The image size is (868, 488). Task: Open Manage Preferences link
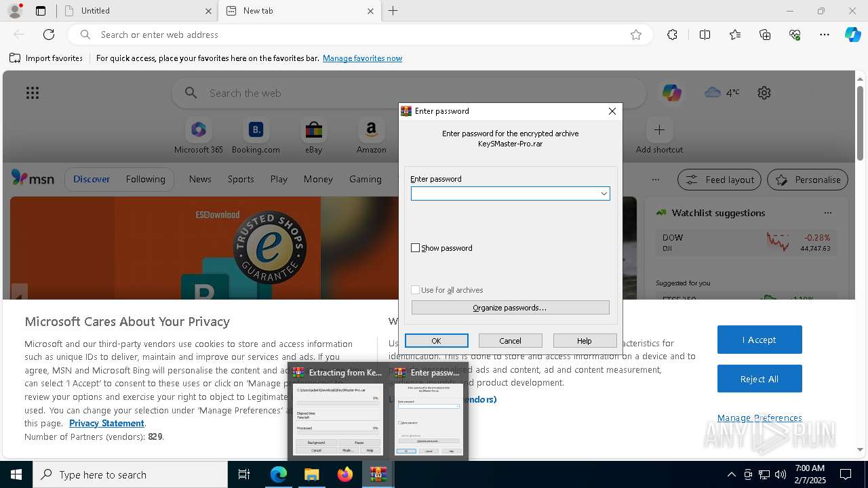759,418
